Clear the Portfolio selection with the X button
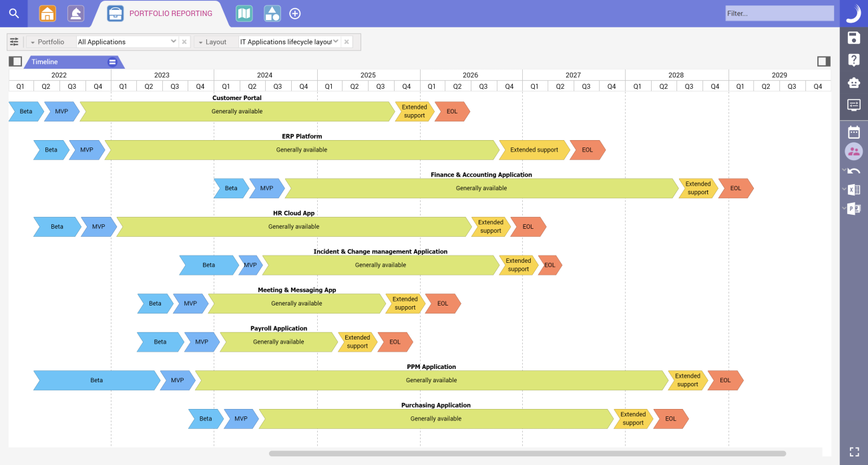 (184, 41)
